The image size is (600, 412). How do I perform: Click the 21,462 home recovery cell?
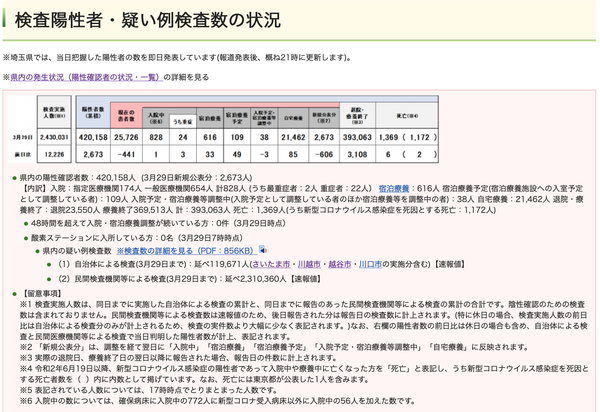pyautogui.click(x=293, y=137)
